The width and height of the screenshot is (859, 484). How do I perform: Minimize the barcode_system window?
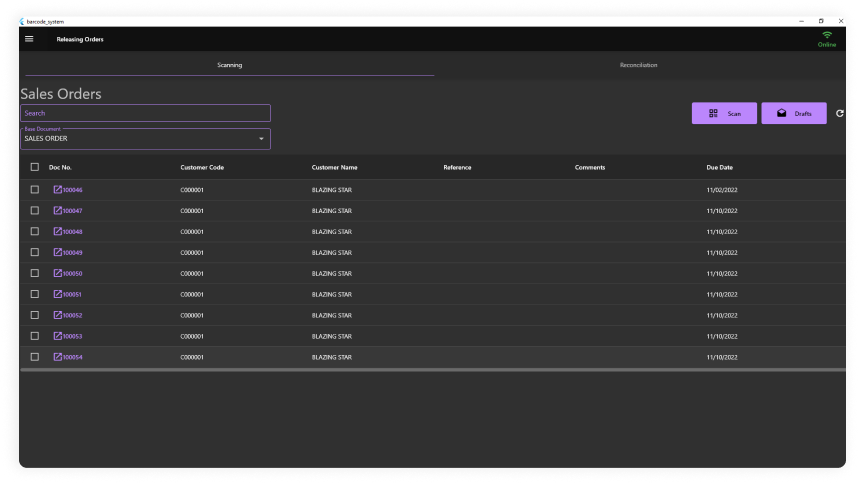[801, 21]
